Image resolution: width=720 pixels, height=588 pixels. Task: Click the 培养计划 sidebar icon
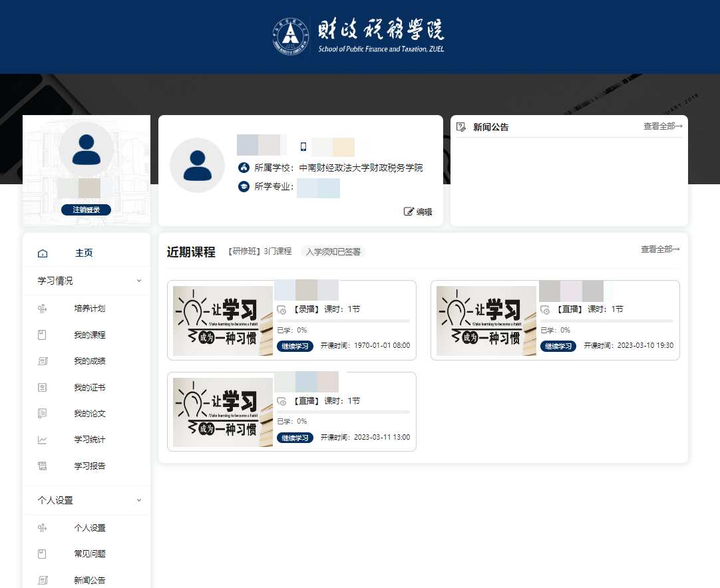click(x=43, y=309)
